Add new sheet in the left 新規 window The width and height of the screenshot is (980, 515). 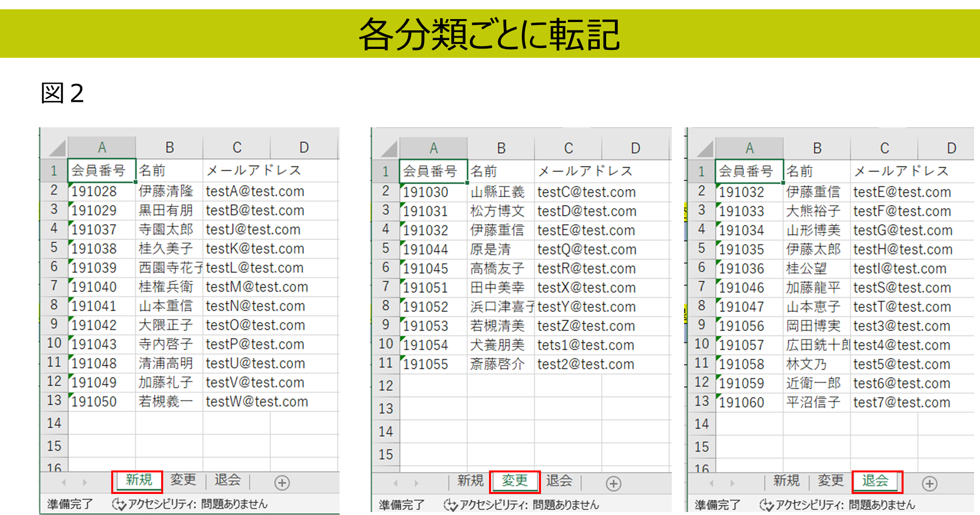pos(282,483)
